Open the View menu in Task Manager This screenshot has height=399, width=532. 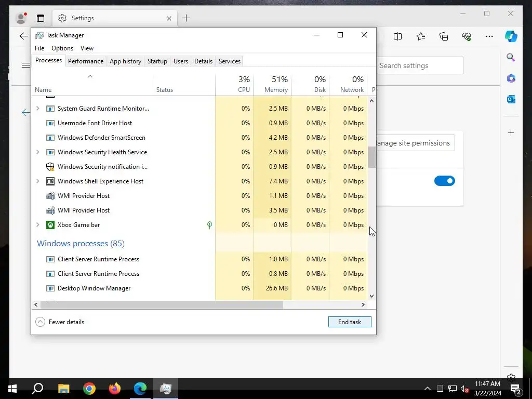(x=87, y=48)
